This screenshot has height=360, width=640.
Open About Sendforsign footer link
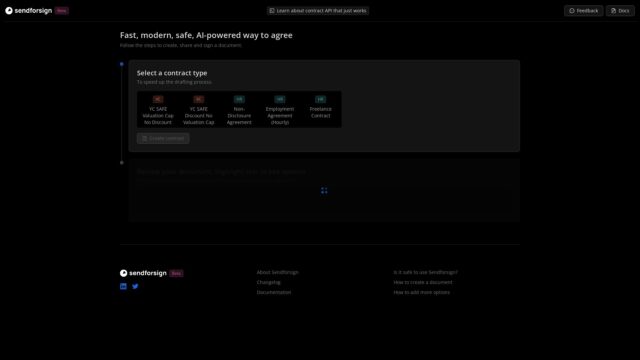click(278, 272)
